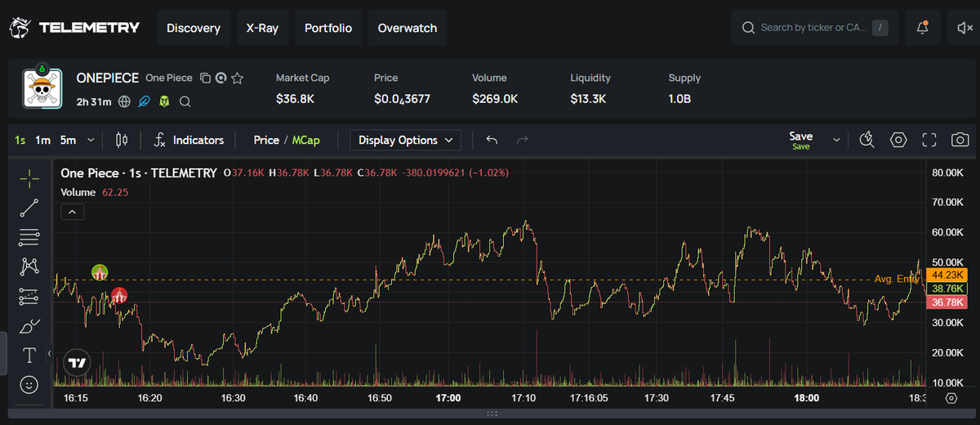
Task: Open the emoji icons tool
Action: pyautogui.click(x=29, y=383)
